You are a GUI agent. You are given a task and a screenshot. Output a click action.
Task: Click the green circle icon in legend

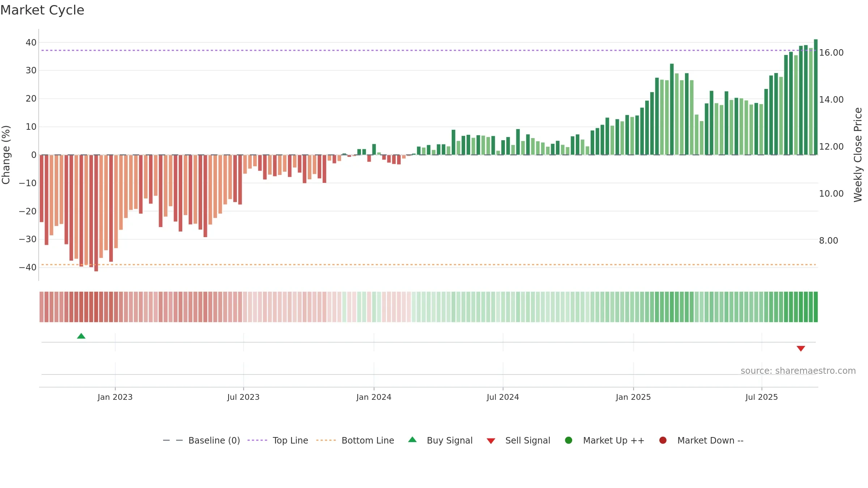coord(569,440)
